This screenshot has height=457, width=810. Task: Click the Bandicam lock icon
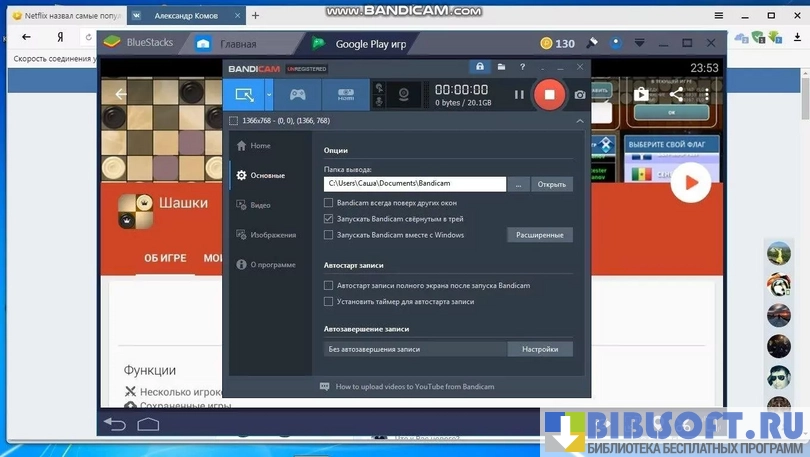tap(480, 67)
